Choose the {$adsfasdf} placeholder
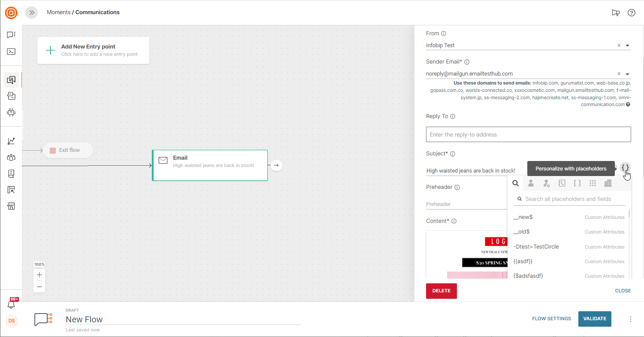The height and width of the screenshot is (337, 644). (x=568, y=276)
